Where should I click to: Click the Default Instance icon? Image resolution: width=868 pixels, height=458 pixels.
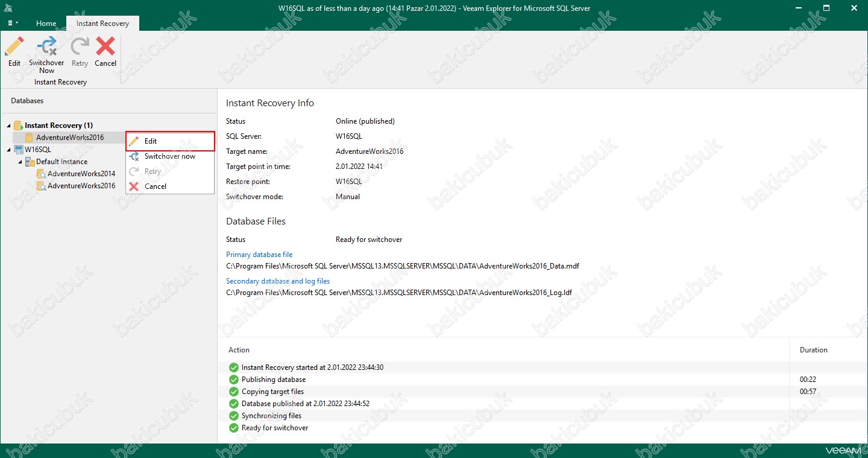(x=30, y=162)
